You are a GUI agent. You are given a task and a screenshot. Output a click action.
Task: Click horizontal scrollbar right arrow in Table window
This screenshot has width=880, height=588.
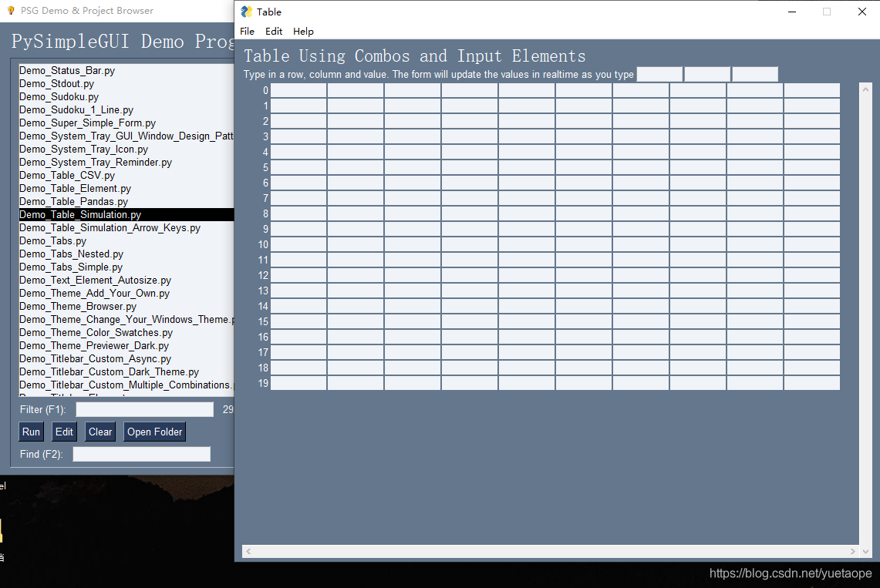point(852,551)
